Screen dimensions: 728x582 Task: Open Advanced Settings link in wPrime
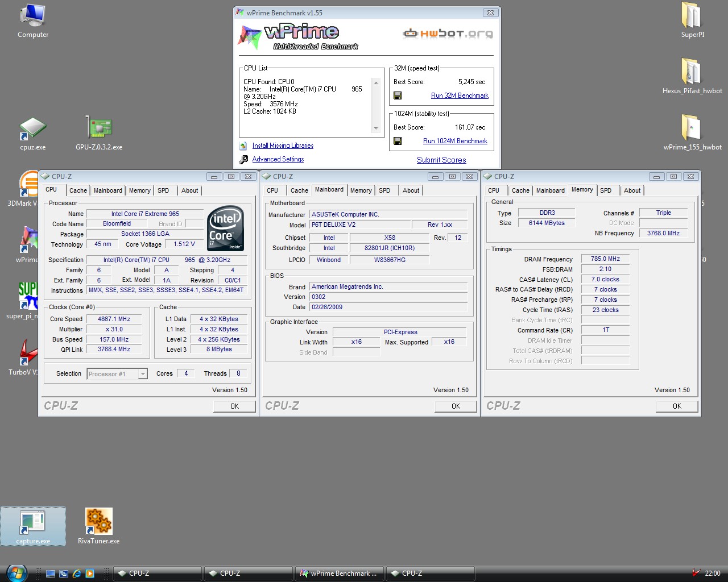[x=278, y=160]
